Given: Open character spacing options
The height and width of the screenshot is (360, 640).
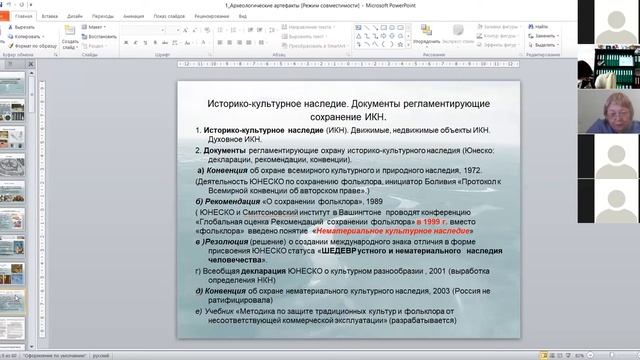Looking at the screenshot, I should click(176, 42).
